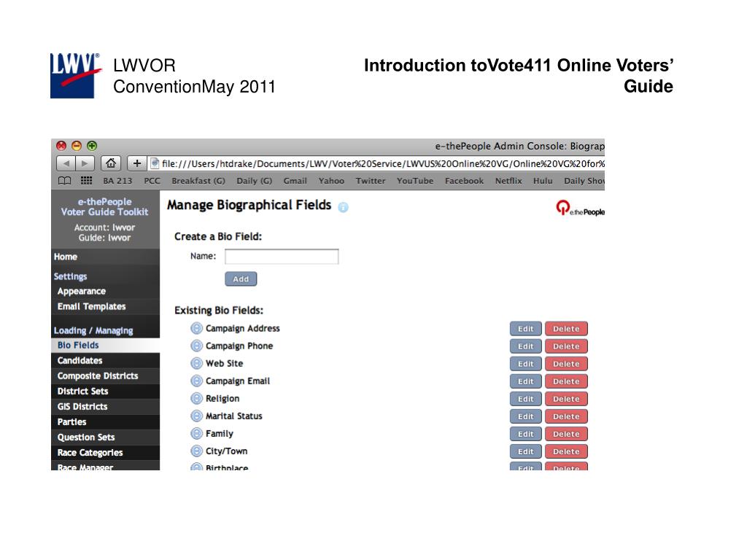Edit the Marital Status field
This screenshot has width=747, height=560.
(525, 416)
